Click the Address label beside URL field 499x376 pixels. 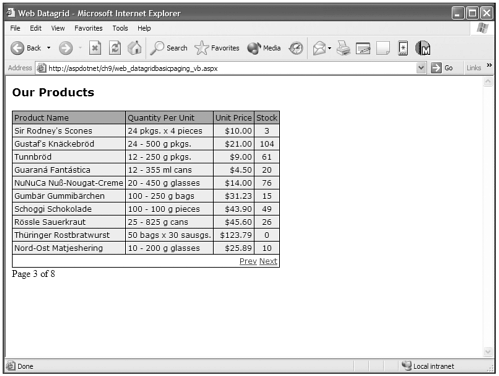(x=20, y=68)
